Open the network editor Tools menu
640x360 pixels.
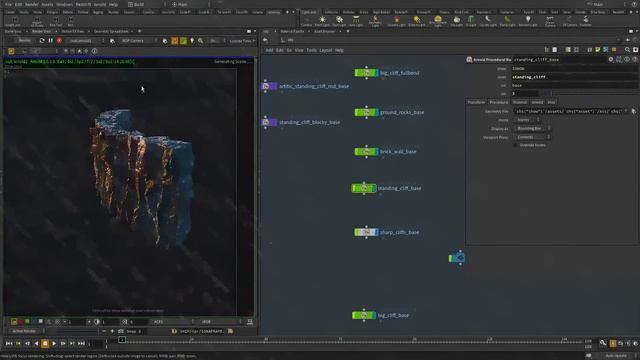click(311, 50)
